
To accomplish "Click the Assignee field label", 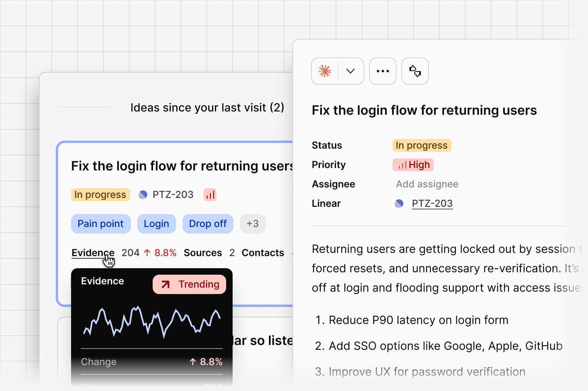I will coord(334,184).
